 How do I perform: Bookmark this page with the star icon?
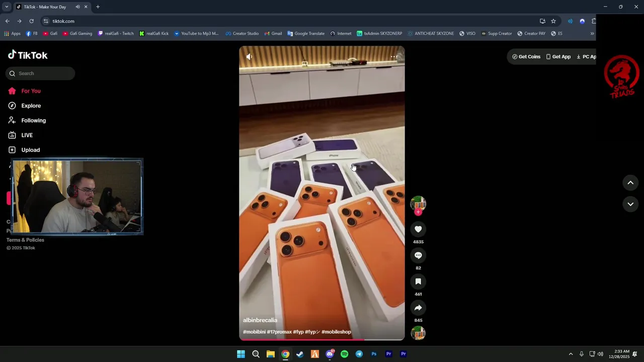pyautogui.click(x=553, y=21)
